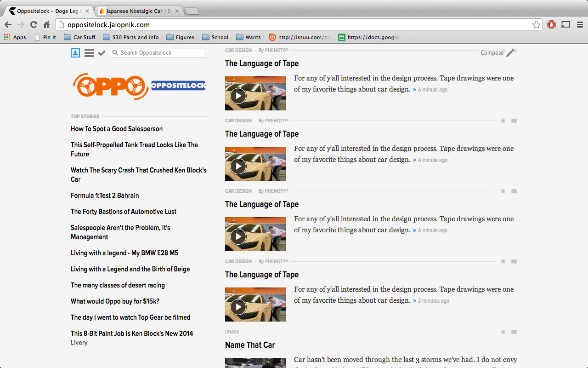Click the Compose pencil icon
This screenshot has height=368, width=588.
(510, 53)
